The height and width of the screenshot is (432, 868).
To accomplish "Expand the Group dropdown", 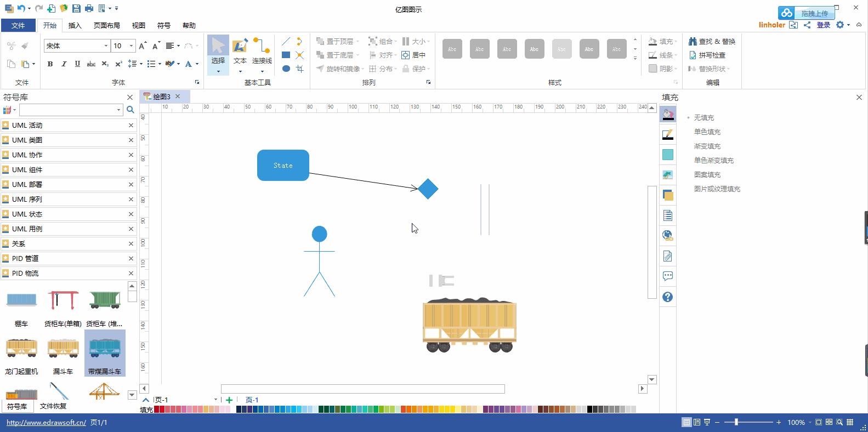I will click(395, 42).
